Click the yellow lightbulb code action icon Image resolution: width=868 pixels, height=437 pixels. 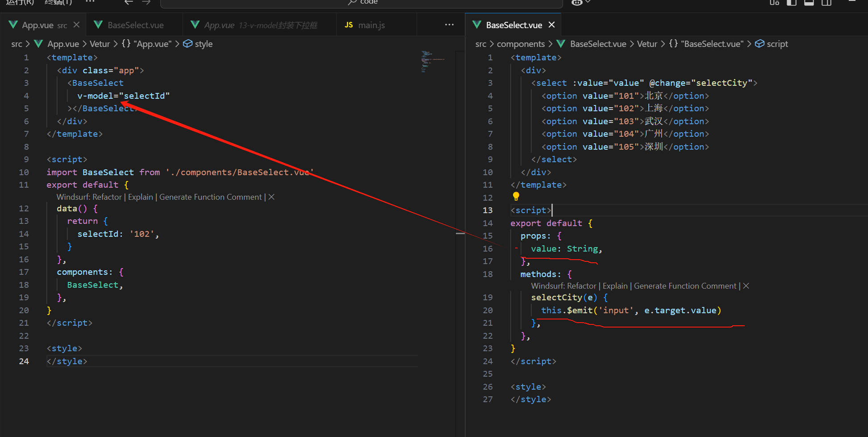tap(516, 196)
